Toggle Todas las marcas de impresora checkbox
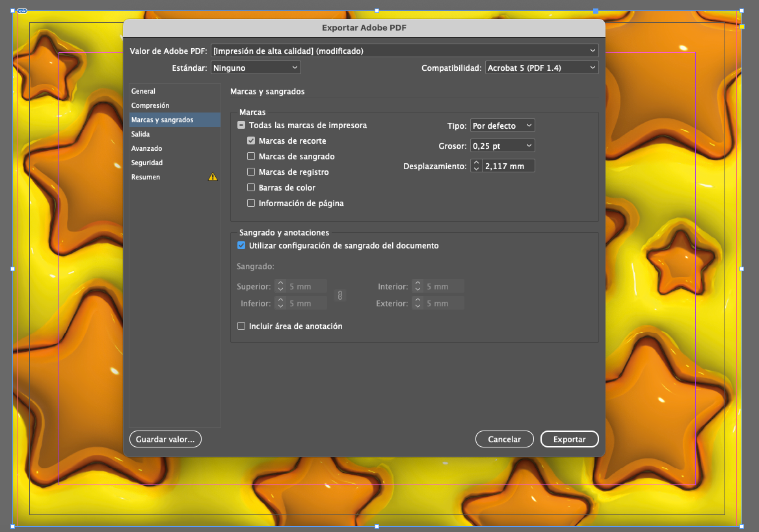 coord(241,125)
